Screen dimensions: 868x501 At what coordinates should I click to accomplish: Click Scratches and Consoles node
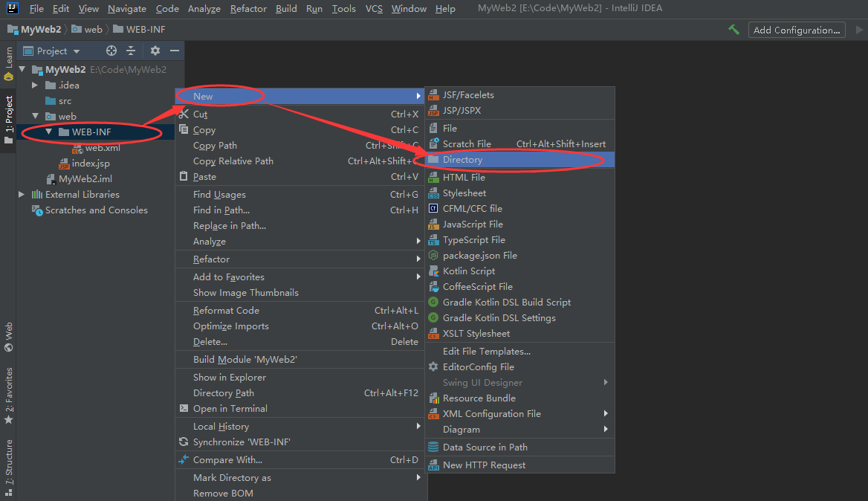click(90, 210)
